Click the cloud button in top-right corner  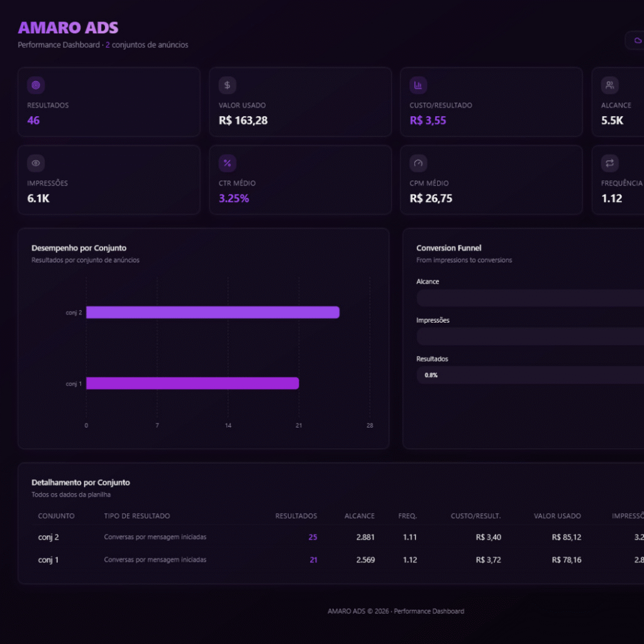635,40
